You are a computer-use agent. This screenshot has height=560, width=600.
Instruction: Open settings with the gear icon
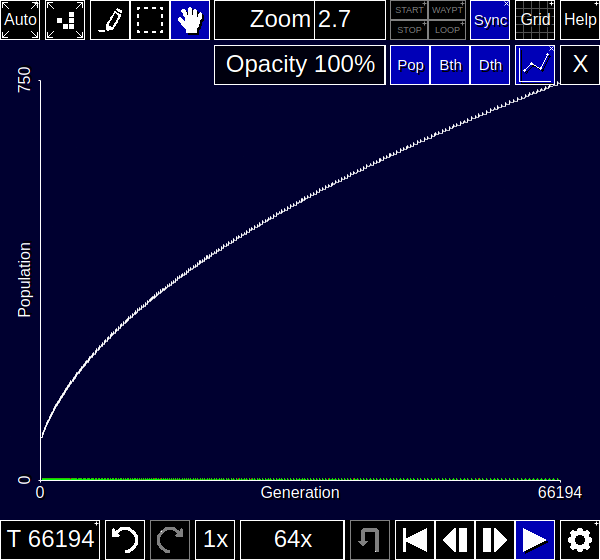point(580,540)
